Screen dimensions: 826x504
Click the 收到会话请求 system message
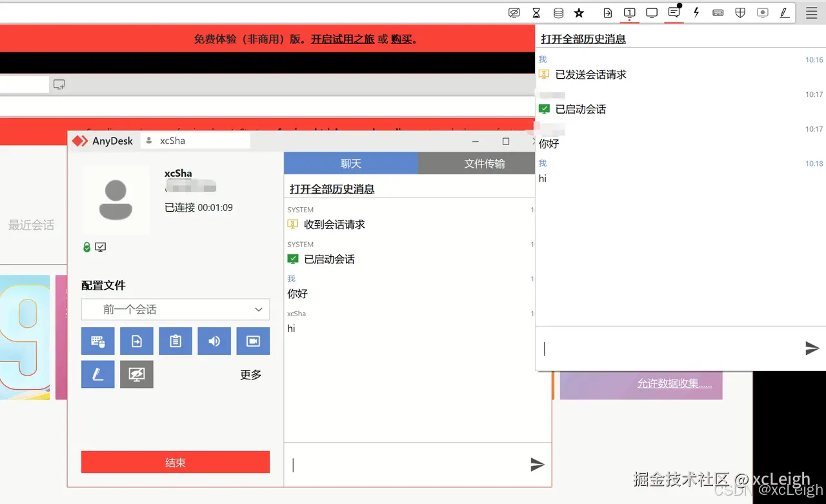click(334, 225)
